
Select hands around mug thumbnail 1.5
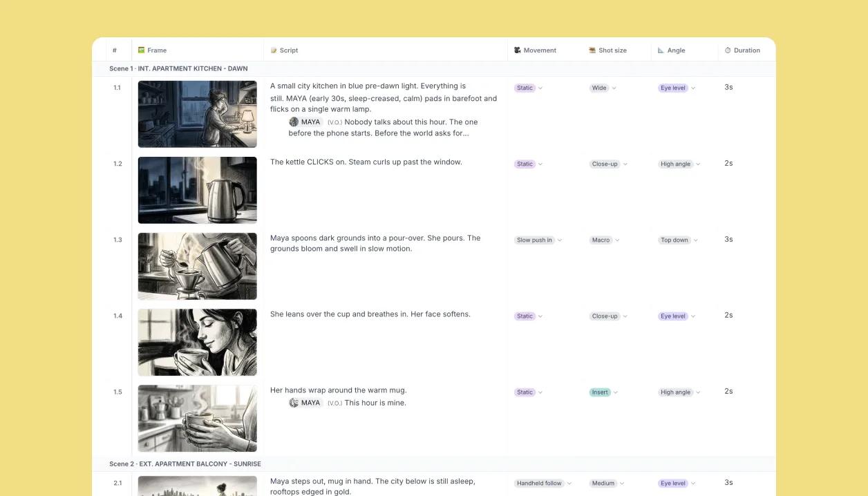(x=197, y=418)
